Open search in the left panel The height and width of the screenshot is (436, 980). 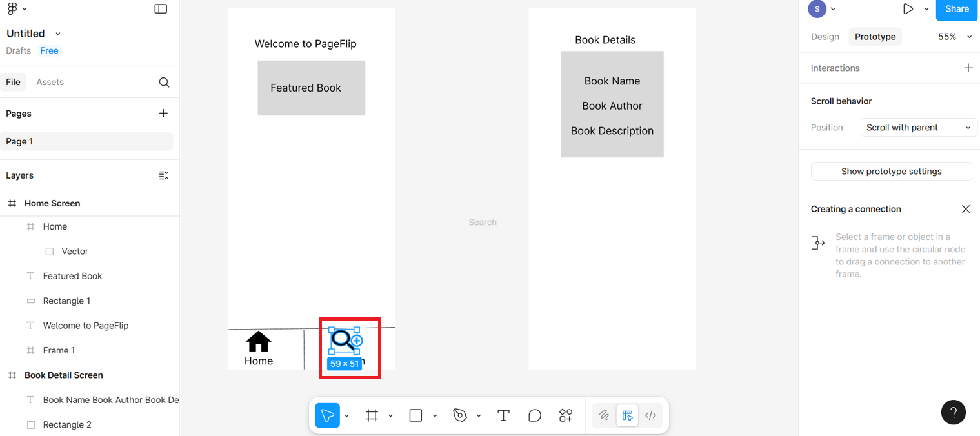click(x=164, y=83)
